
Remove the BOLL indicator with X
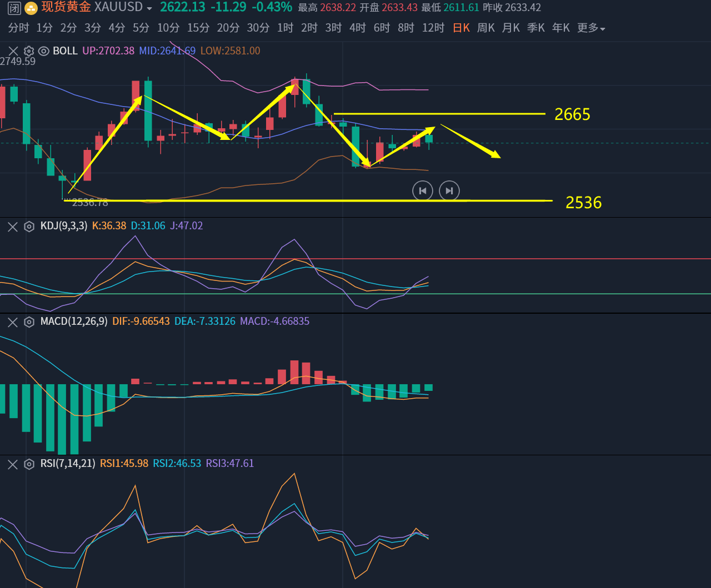pos(13,51)
